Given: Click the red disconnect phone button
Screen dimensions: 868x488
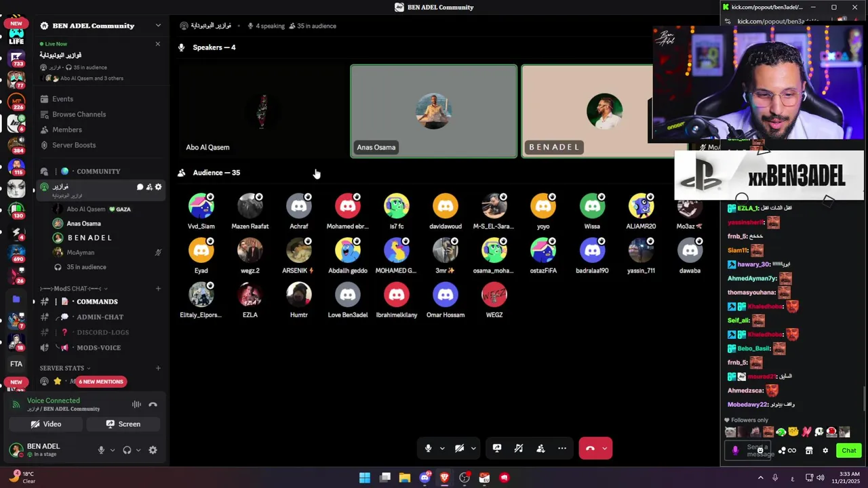Looking at the screenshot, I should [590, 448].
